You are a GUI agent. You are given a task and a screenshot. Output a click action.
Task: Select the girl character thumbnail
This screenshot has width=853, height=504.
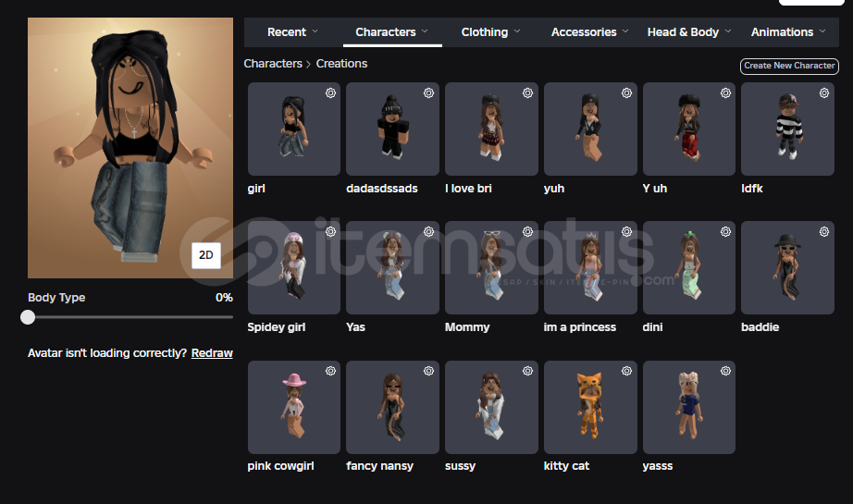tap(294, 129)
